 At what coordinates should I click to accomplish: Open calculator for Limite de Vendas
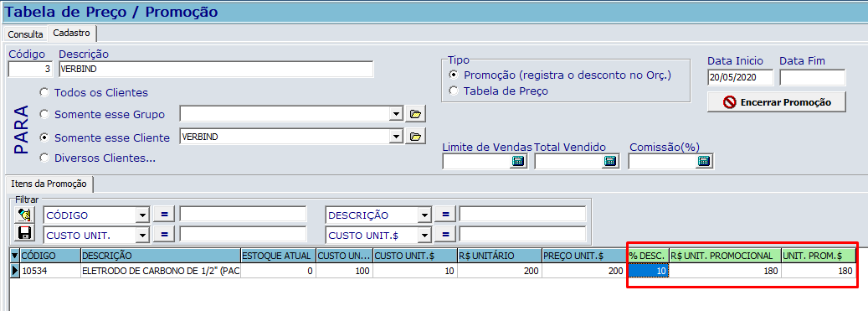[x=518, y=161]
